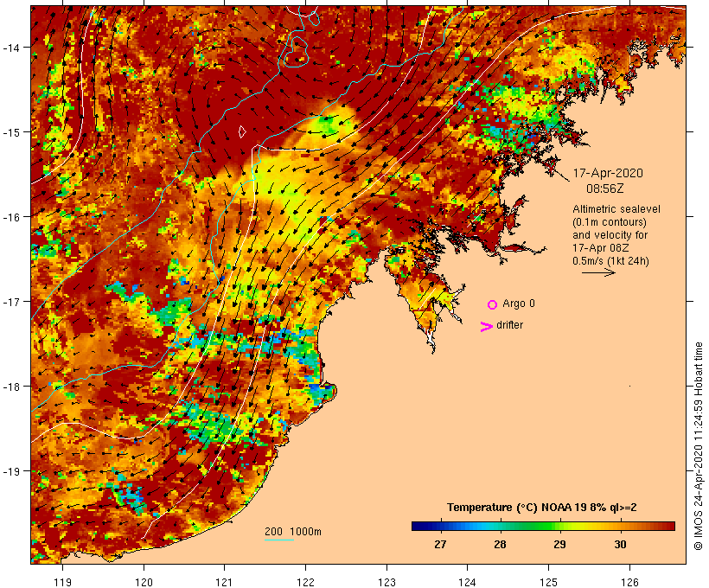Click the "0.5m/s (1kt 24h)" scale text
Viewport: 709px width, 588px height.
pyautogui.click(x=611, y=261)
